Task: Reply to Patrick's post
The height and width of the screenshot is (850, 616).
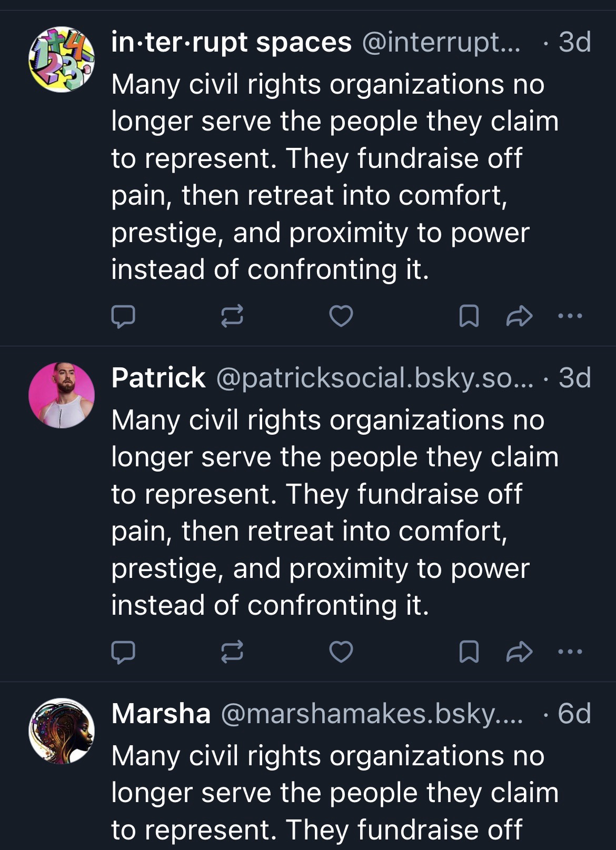Action: 123,652
